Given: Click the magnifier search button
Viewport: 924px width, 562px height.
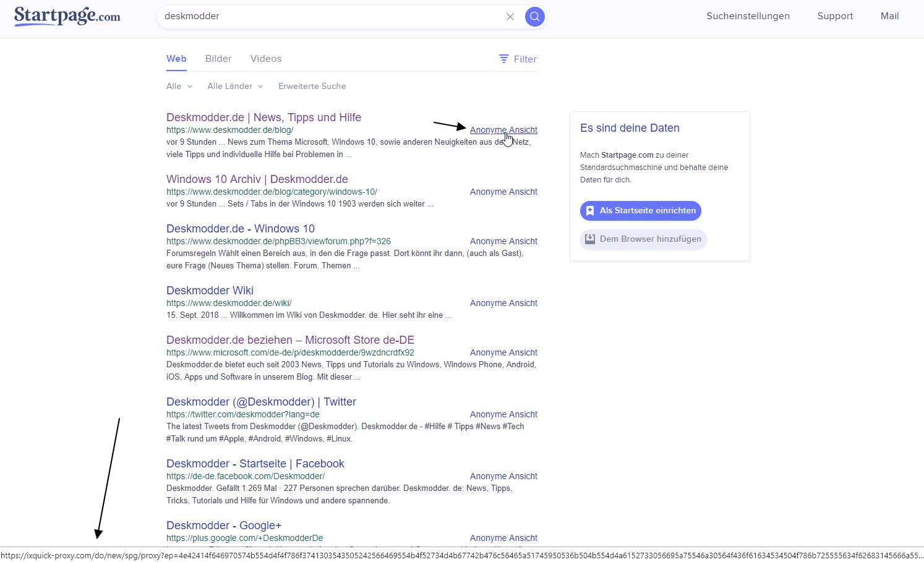Looking at the screenshot, I should [x=535, y=17].
